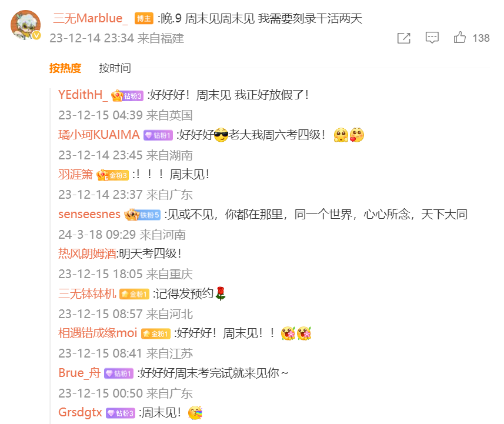Viewport: 504px width, 424px height.
Task: Click senseesnes 铁粉5 fan badge
Action: point(142,215)
